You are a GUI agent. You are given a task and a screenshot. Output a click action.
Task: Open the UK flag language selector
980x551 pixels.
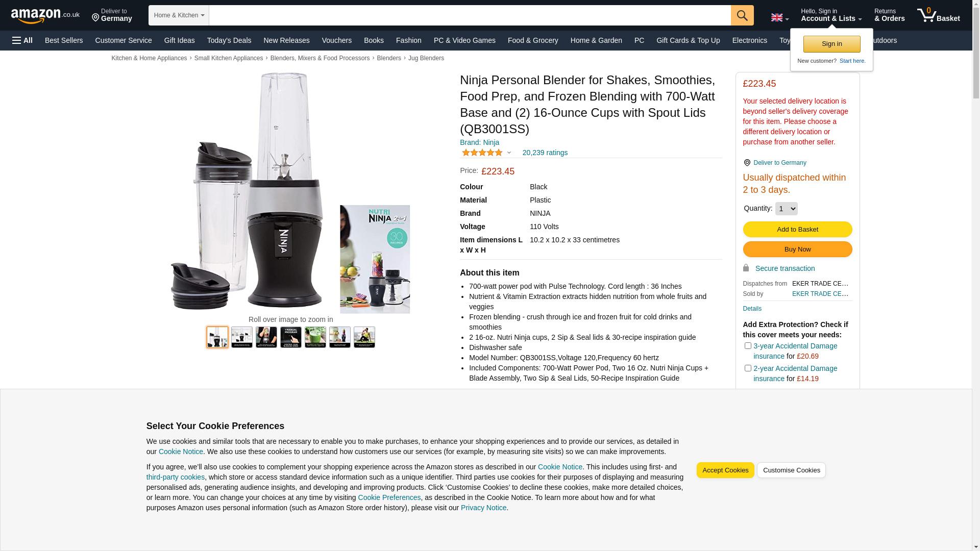780,18
